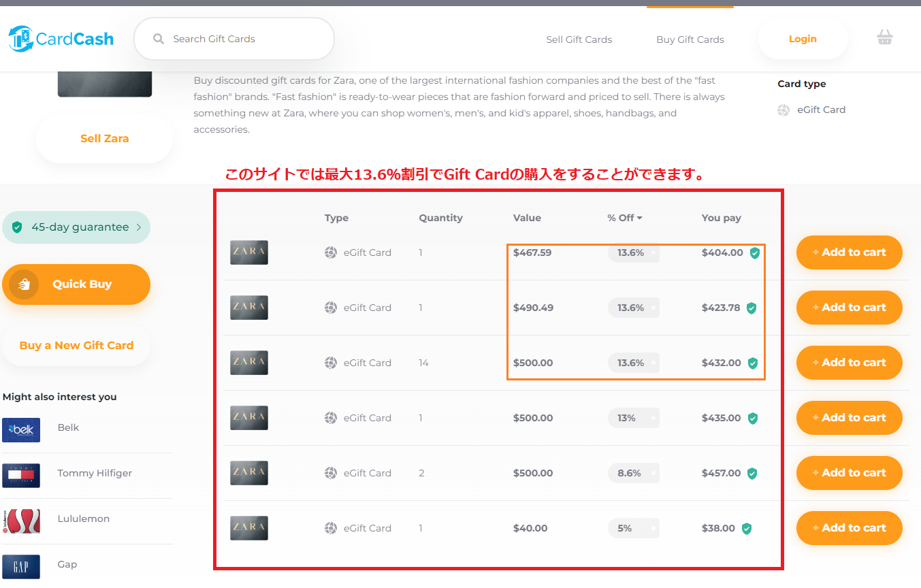This screenshot has height=588, width=921.
Task: Click green verified shield beside $38.00
Action: pos(747,529)
